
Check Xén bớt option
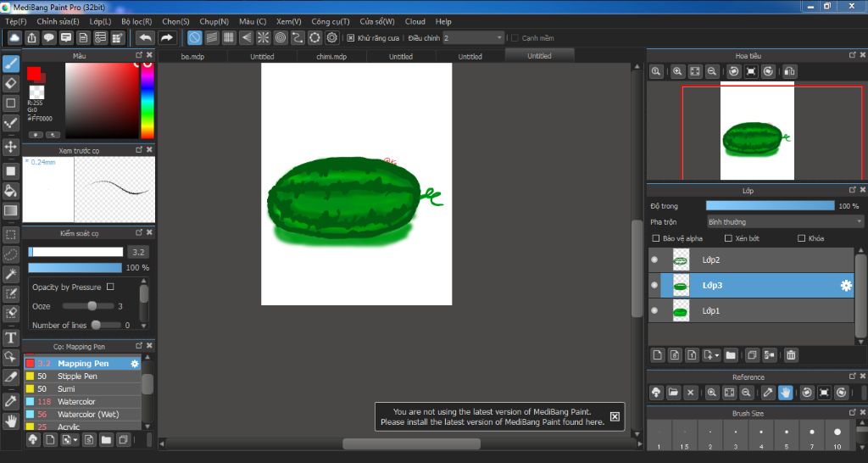pos(728,238)
